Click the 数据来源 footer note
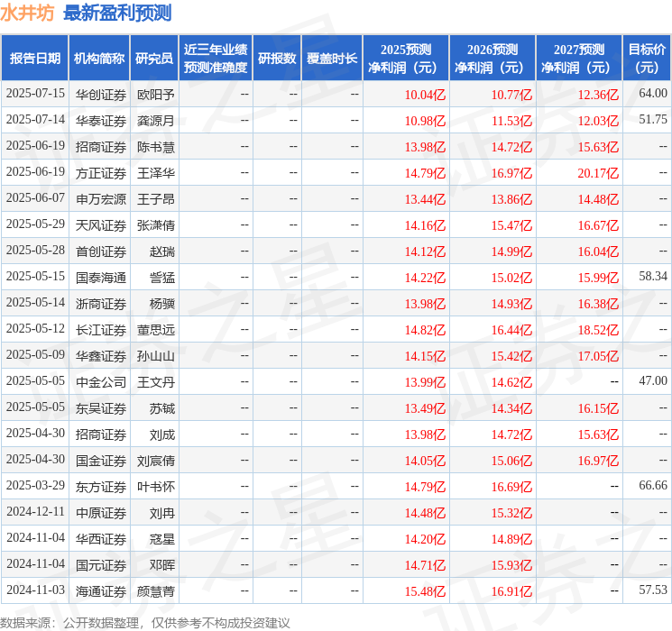Viewport: 672px width, 631px height. [x=144, y=622]
